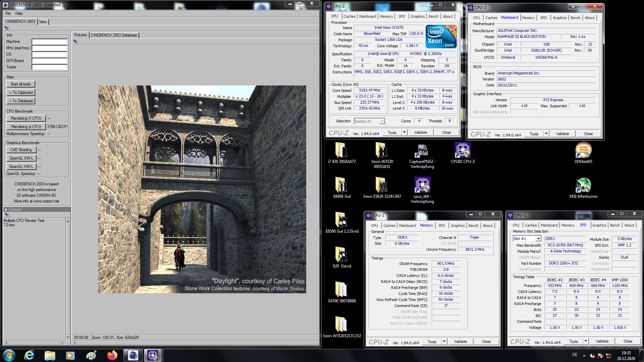
Task: Launch the cpuz_x64 shortcut icon
Action: coord(422,185)
